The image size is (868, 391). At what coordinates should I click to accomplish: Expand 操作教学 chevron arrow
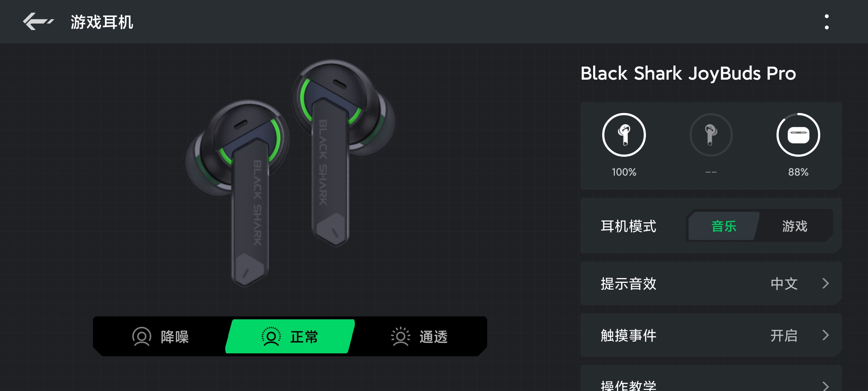pos(825,386)
